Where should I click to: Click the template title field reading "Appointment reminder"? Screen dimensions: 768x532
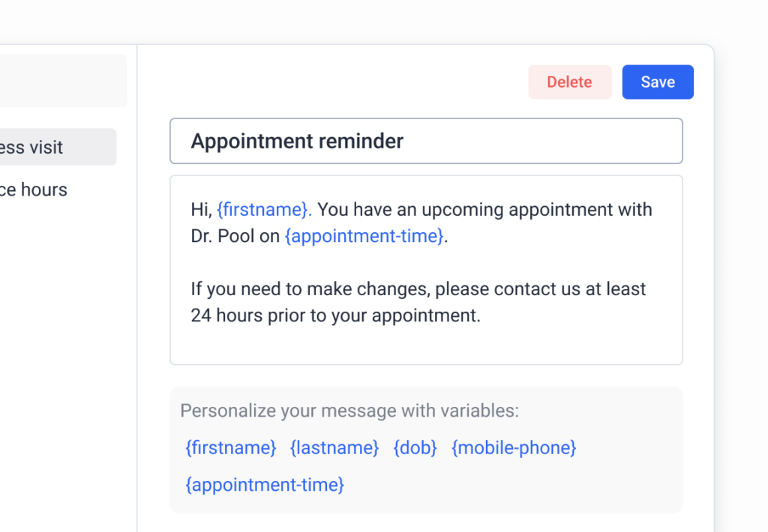298,141
